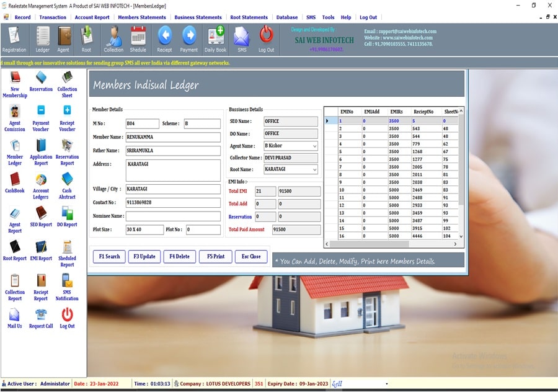The width and height of the screenshot is (558, 392).
Task: Expand the Agent Name dropdown
Action: point(314,146)
